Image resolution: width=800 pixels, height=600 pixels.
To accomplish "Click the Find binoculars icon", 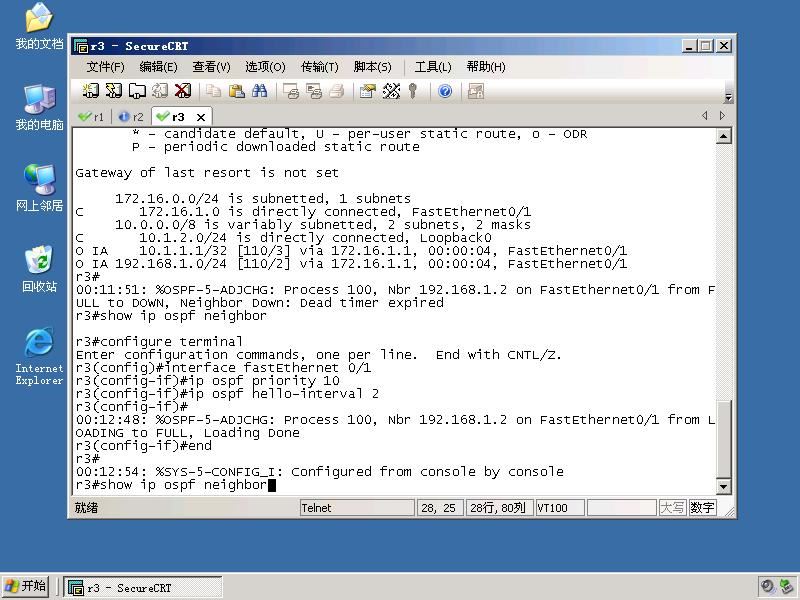I will pyautogui.click(x=259, y=91).
